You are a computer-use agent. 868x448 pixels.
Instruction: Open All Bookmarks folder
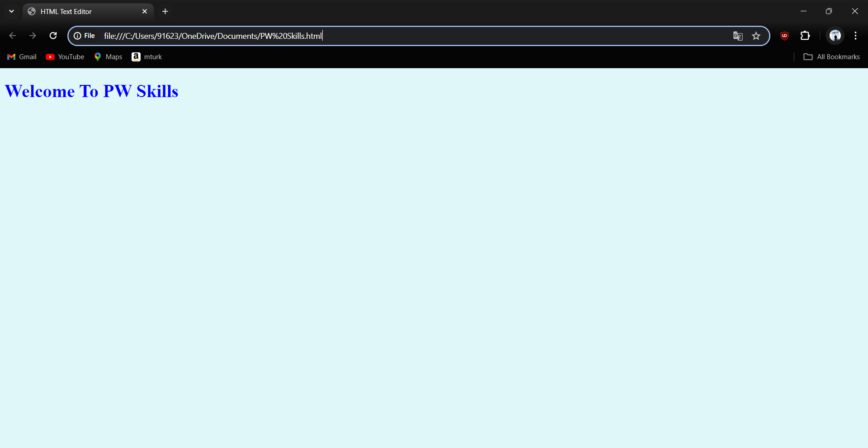[831, 57]
